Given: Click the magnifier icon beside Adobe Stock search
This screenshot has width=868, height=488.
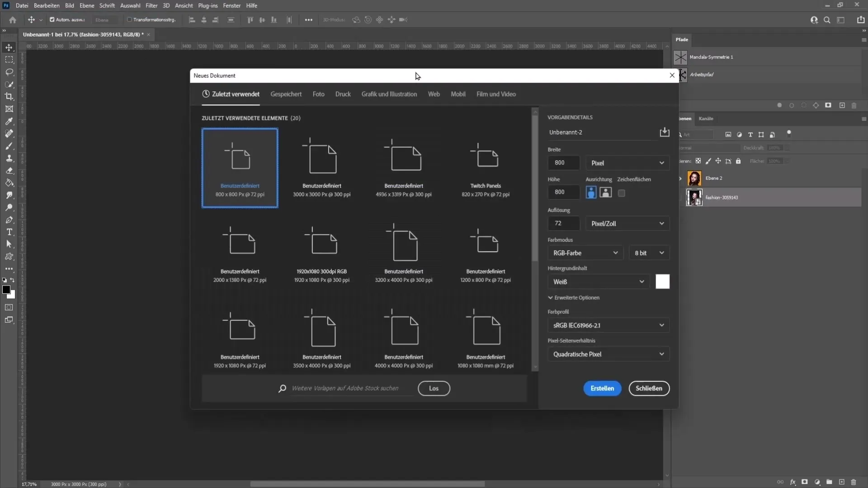Looking at the screenshot, I should pyautogui.click(x=282, y=389).
